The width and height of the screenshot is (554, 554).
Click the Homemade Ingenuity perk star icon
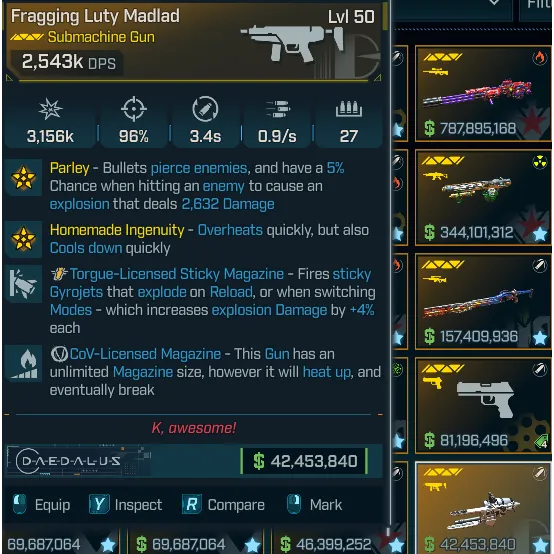pyautogui.click(x=24, y=239)
